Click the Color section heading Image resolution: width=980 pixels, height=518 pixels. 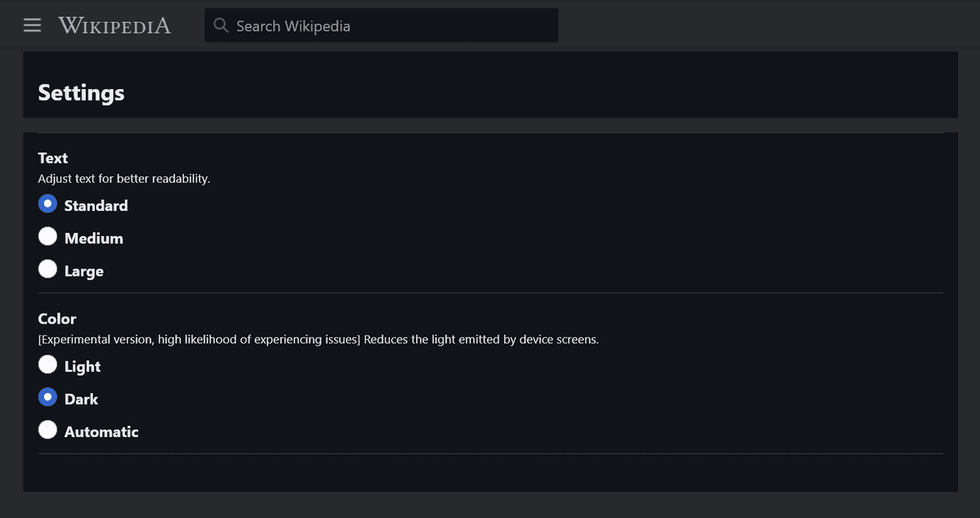click(57, 319)
